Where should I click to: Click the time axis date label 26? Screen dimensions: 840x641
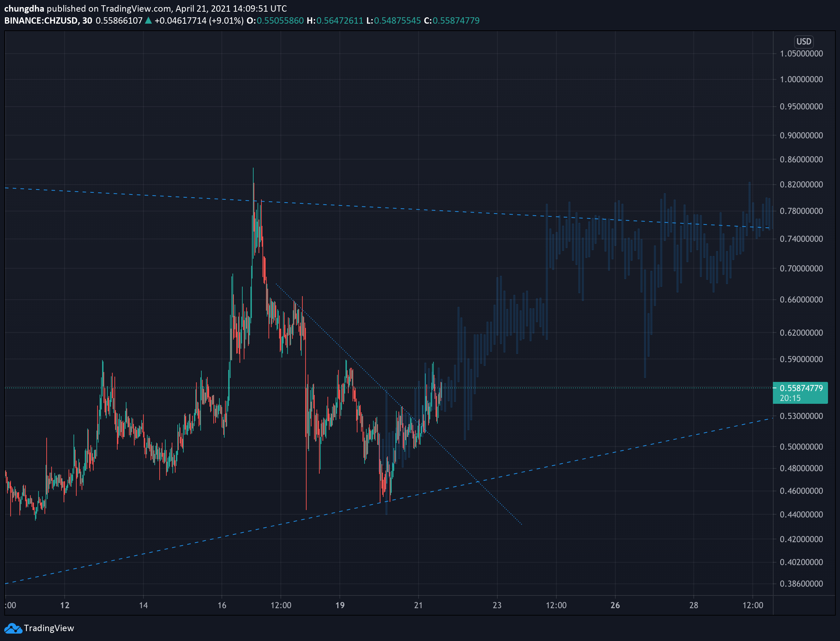tap(615, 605)
